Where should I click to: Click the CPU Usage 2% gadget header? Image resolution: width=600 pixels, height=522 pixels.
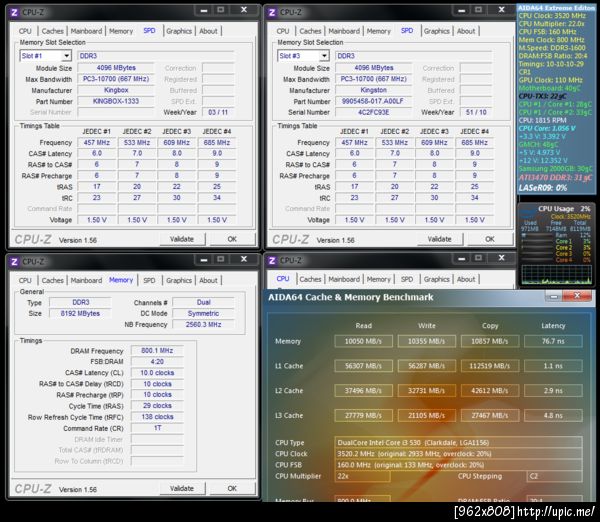point(564,209)
